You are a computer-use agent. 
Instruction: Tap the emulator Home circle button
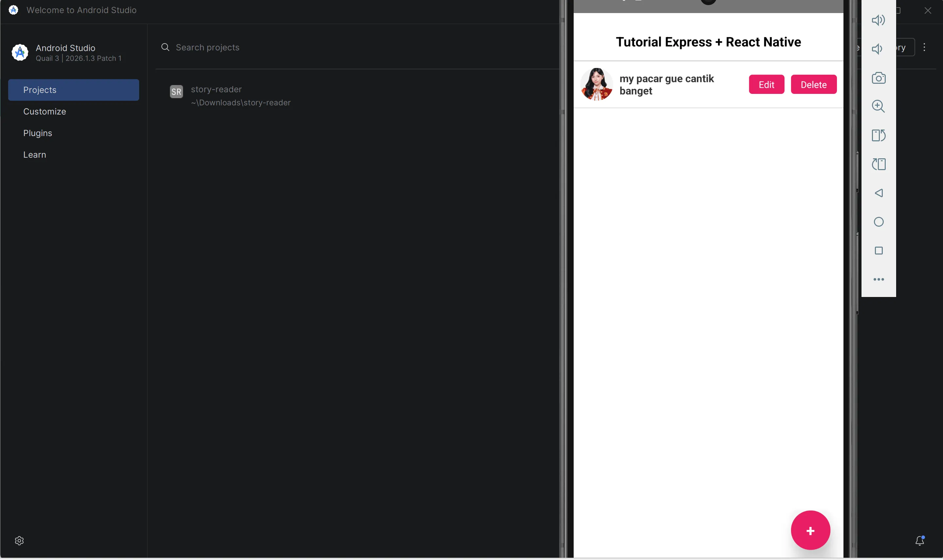tap(878, 222)
